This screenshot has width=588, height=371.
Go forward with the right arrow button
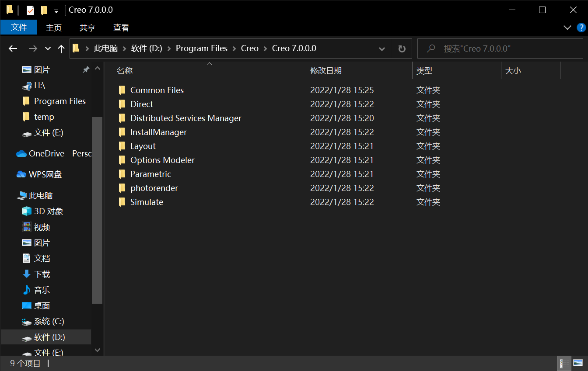[x=33, y=49]
